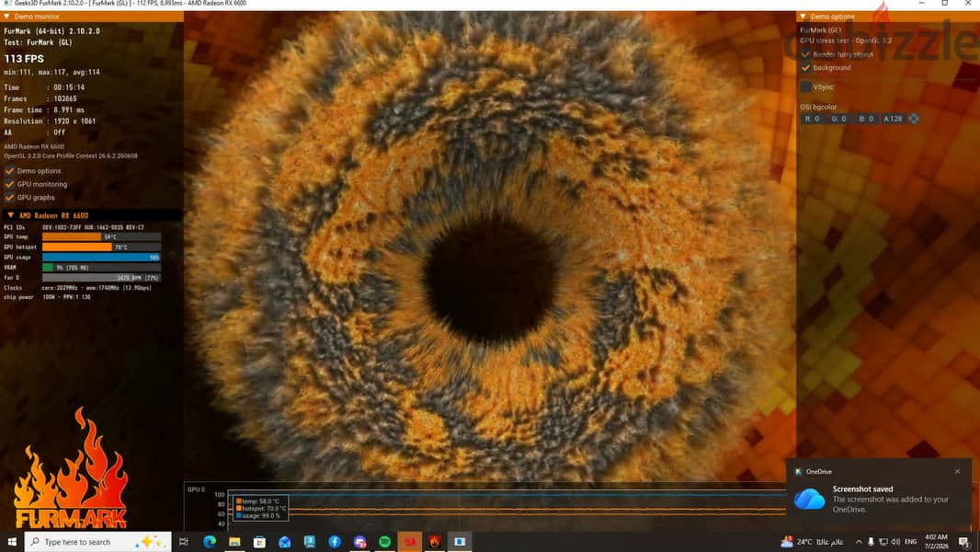The height and width of the screenshot is (552, 980).
Task: Disable the GPU graphs checkbox
Action: click(x=9, y=197)
